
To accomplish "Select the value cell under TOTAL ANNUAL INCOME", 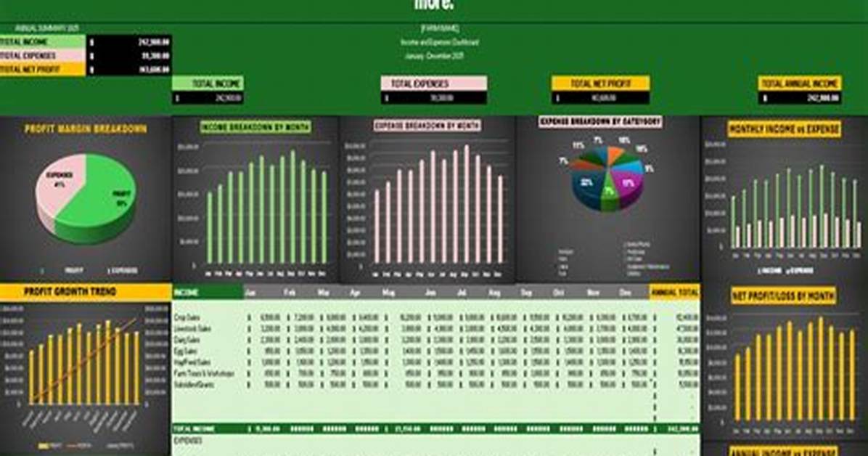I will coord(799,97).
